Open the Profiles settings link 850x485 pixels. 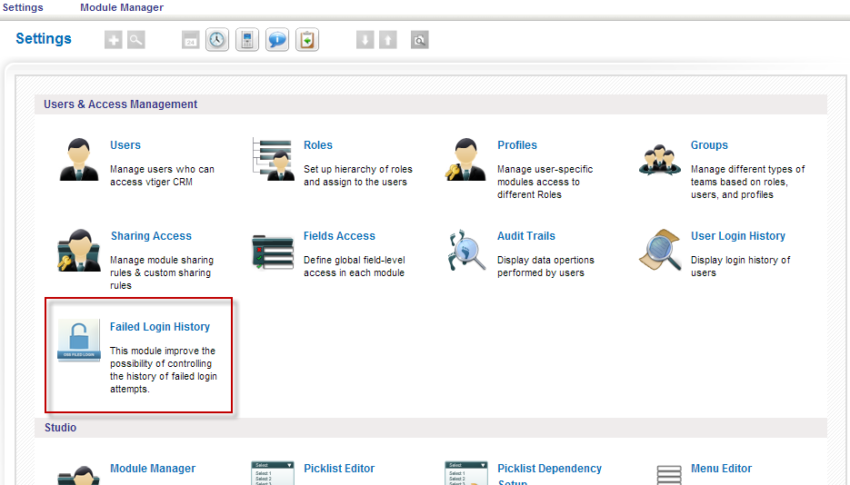point(517,145)
